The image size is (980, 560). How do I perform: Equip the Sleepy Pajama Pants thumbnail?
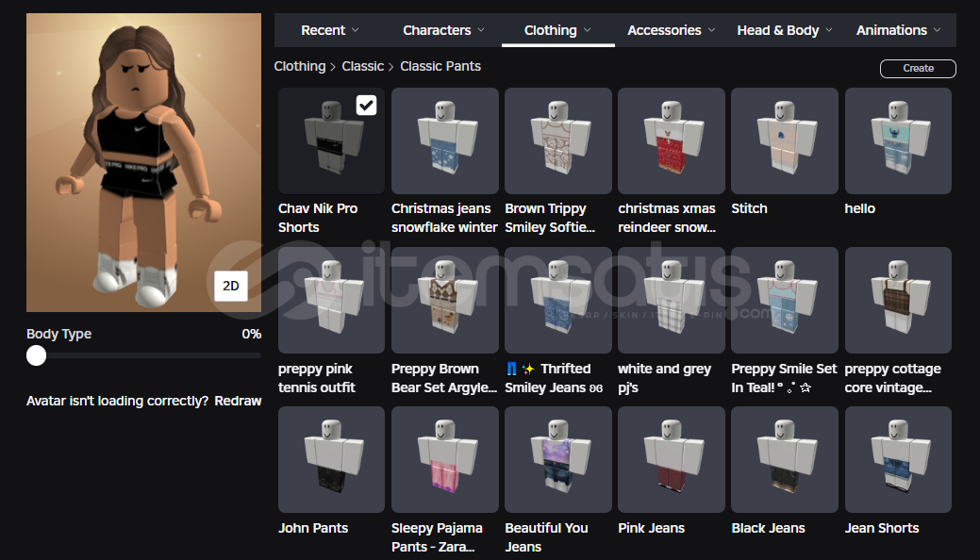pyautogui.click(x=444, y=460)
